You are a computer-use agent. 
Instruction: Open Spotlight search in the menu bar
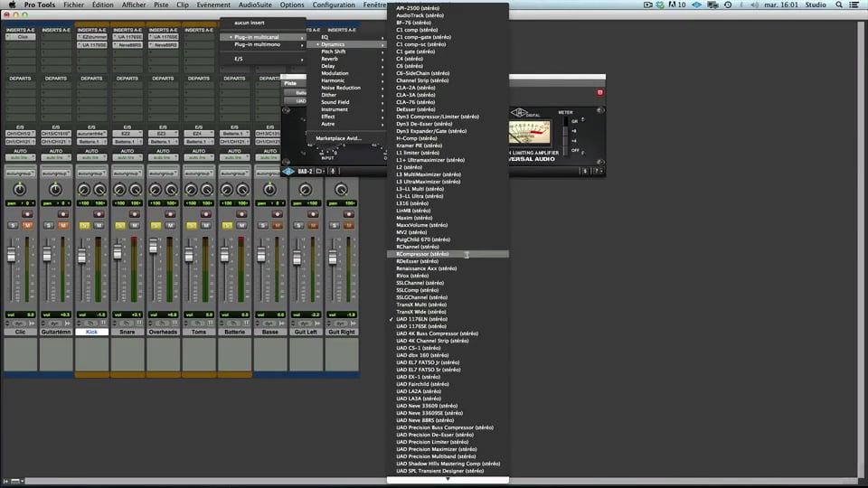(x=839, y=5)
